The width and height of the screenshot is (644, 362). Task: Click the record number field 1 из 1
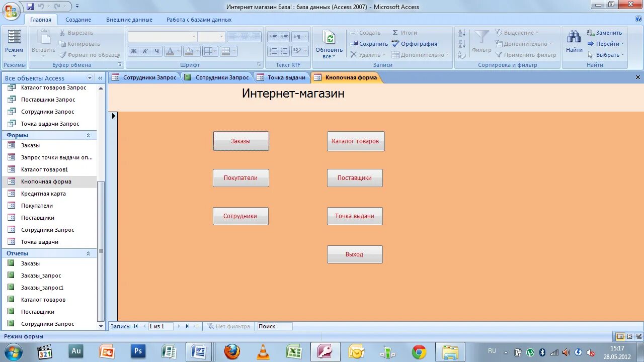click(x=160, y=326)
